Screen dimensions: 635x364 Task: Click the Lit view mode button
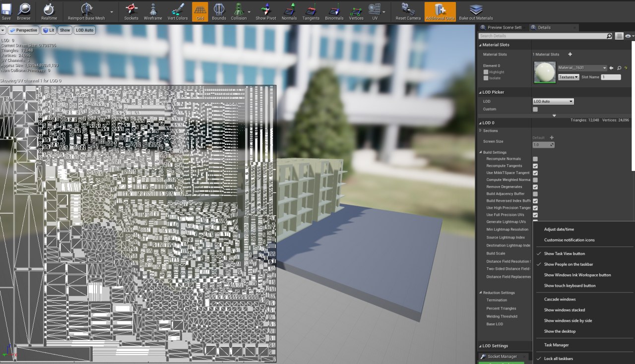49,30
